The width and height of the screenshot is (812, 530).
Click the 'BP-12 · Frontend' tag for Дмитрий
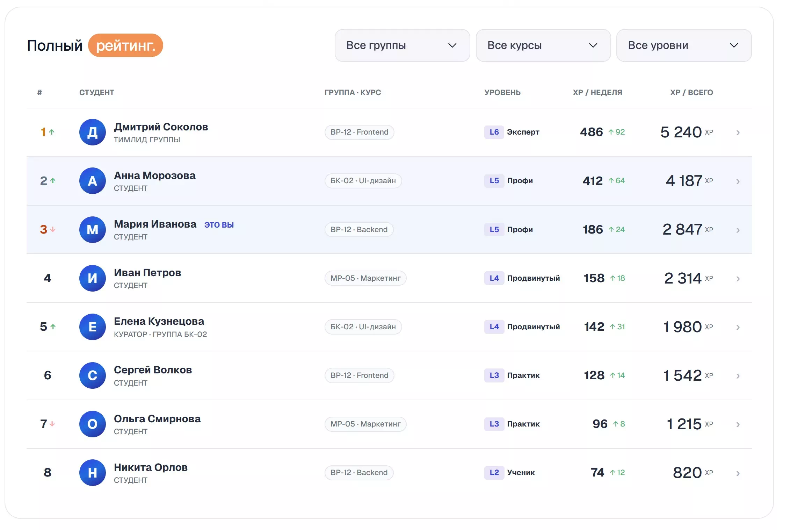[360, 132]
